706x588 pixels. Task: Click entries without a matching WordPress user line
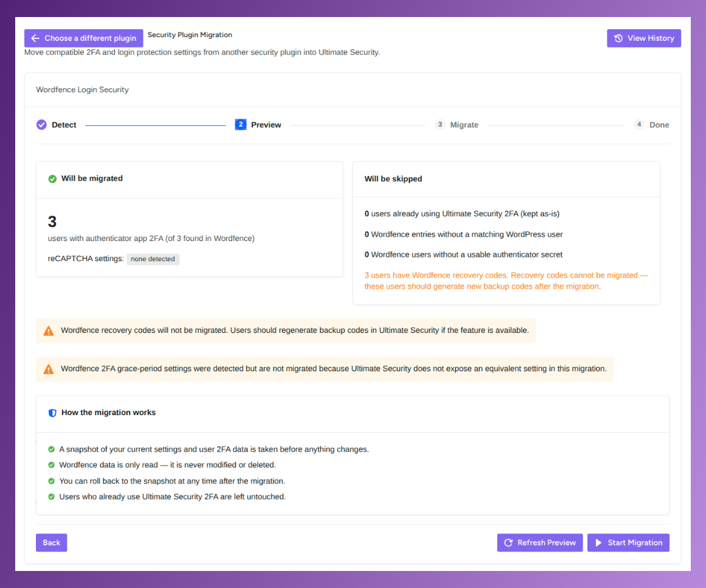463,234
